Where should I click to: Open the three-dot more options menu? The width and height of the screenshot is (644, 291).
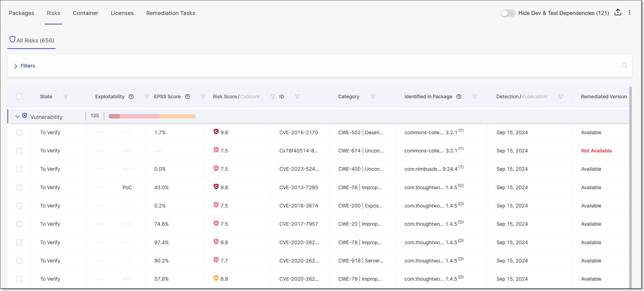pyautogui.click(x=630, y=13)
